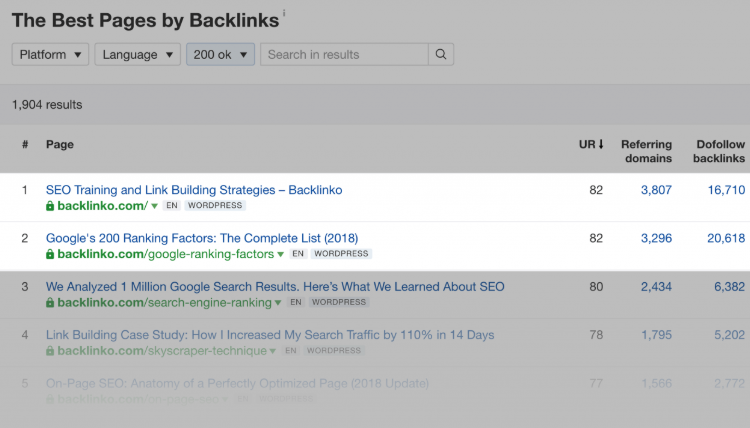Click the info icon beside the title

pyautogui.click(x=284, y=12)
